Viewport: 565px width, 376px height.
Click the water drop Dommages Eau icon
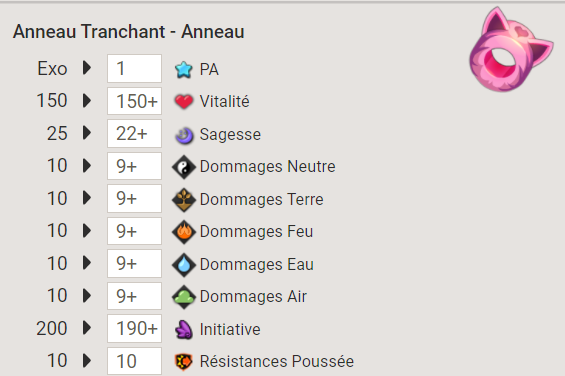tap(184, 265)
